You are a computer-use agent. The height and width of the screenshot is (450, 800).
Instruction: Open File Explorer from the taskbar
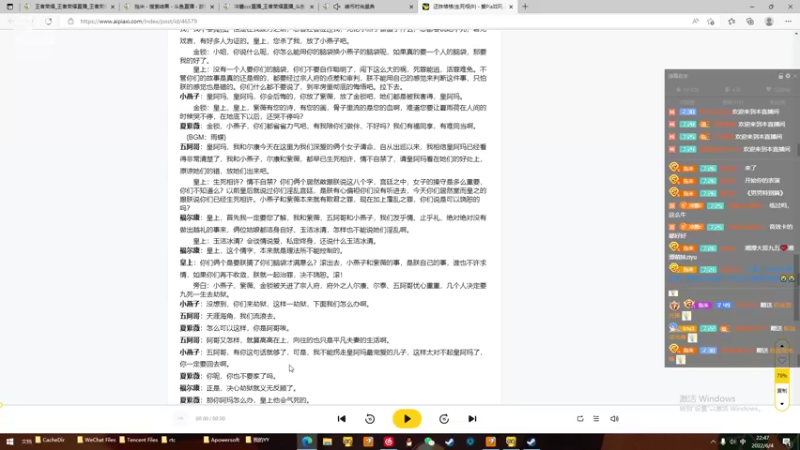[x=327, y=442]
